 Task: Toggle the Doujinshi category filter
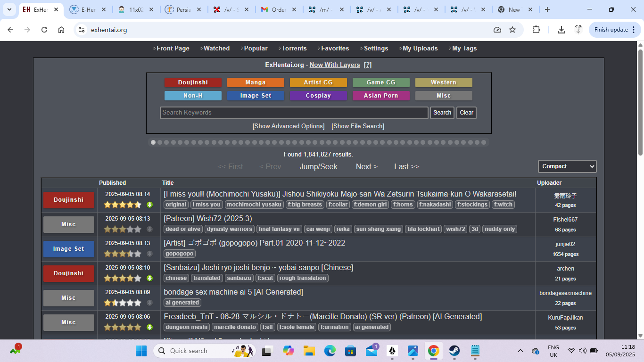193,82
